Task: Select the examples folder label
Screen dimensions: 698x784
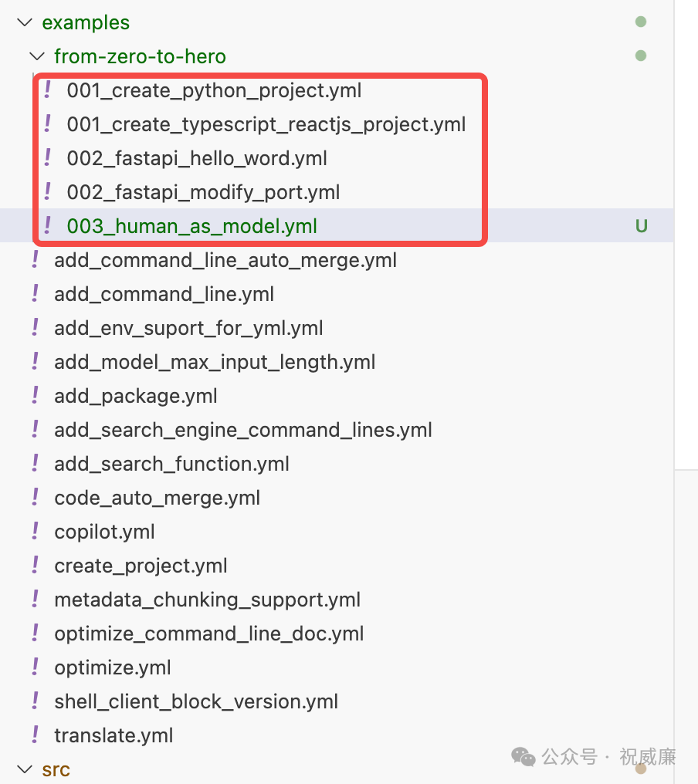Action: point(86,22)
